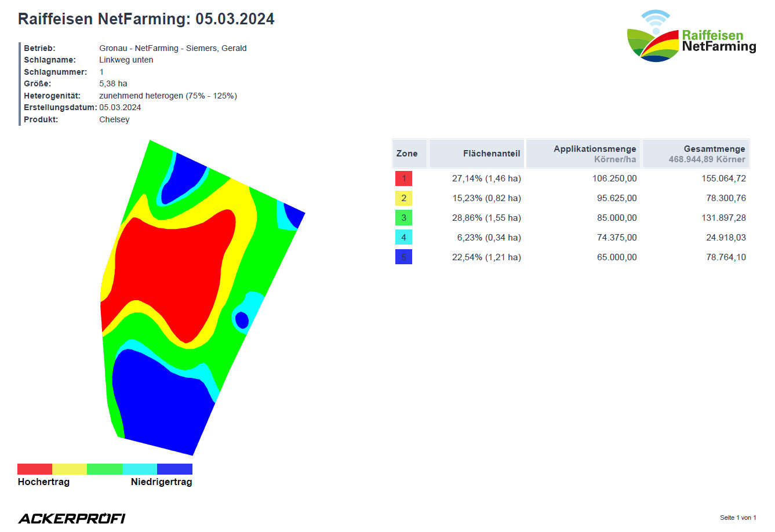Image resolution: width=775 pixels, height=532 pixels.
Task: Click the Flächenanteil column header
Action: click(x=476, y=154)
